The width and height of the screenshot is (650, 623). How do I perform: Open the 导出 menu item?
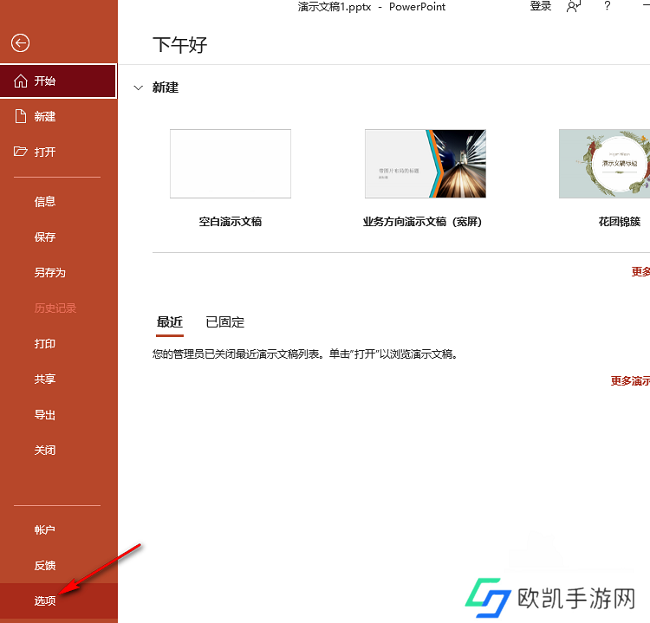tap(58, 415)
